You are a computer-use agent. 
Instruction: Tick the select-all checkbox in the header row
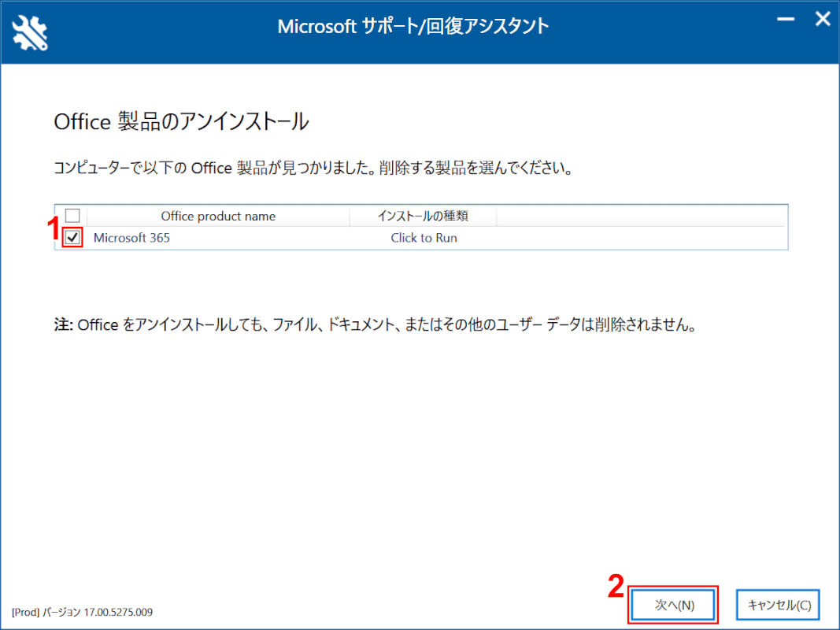[72, 215]
